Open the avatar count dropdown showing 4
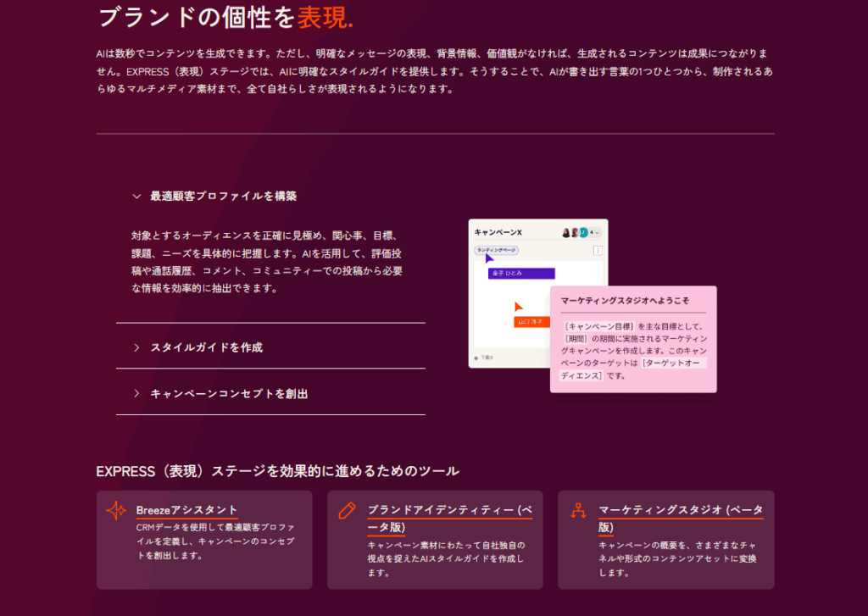868x616 pixels. [594, 232]
